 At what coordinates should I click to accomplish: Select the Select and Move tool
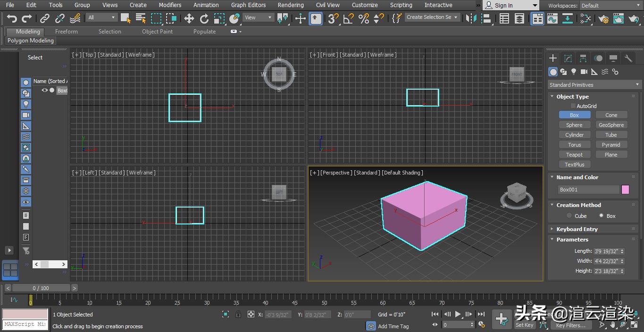(x=188, y=17)
